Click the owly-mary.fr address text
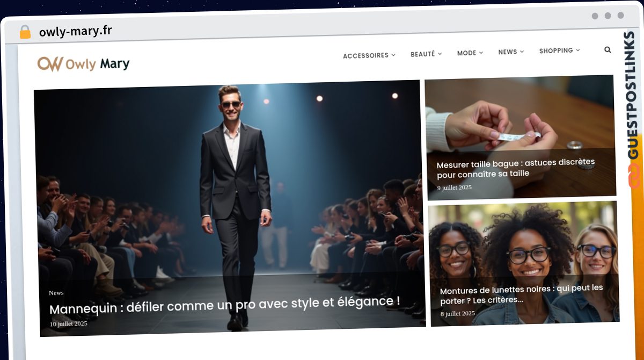The height and width of the screenshot is (360, 644). coord(76,31)
